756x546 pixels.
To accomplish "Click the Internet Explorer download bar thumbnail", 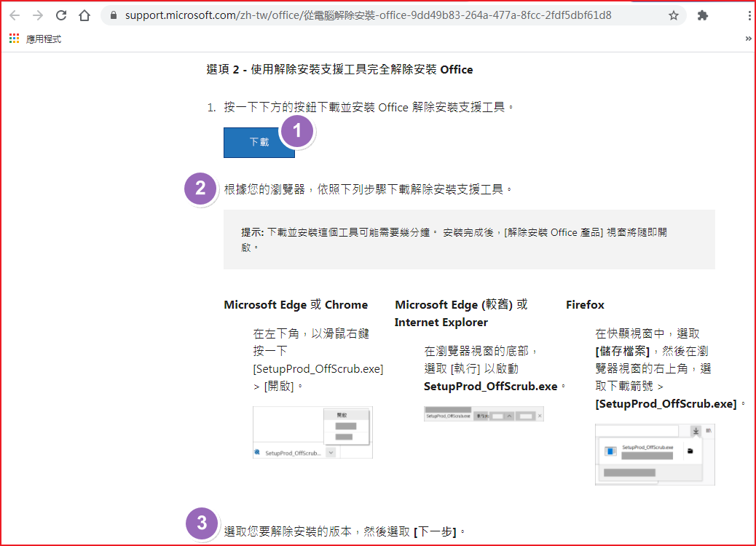I will click(x=484, y=414).
